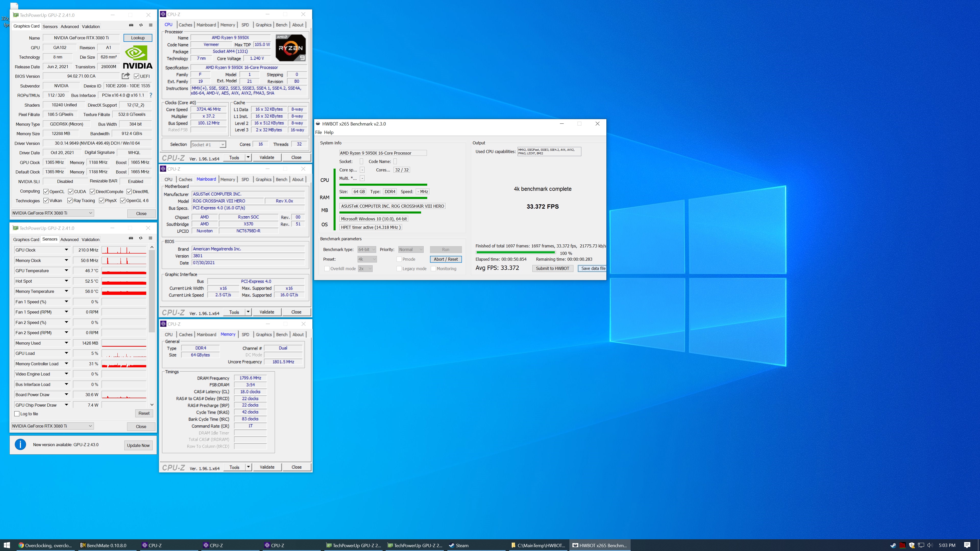
Task: Click Abort / Reset button in HWBOT
Action: pyautogui.click(x=446, y=259)
